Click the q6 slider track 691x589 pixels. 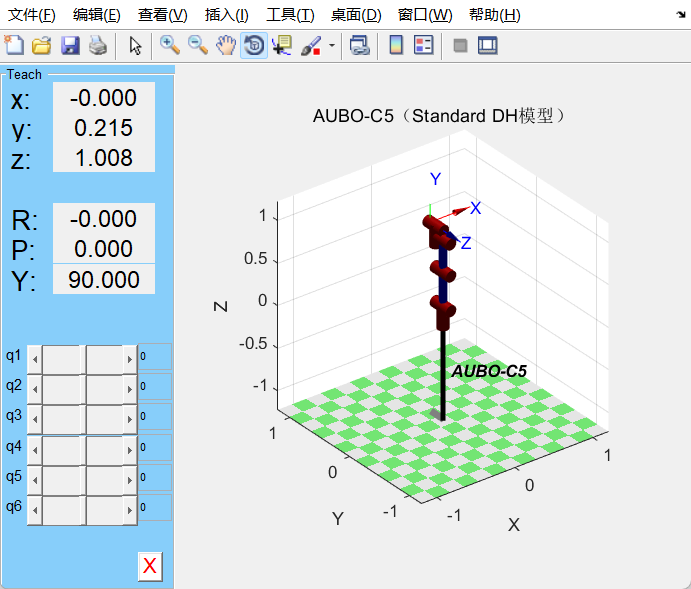click(82, 510)
